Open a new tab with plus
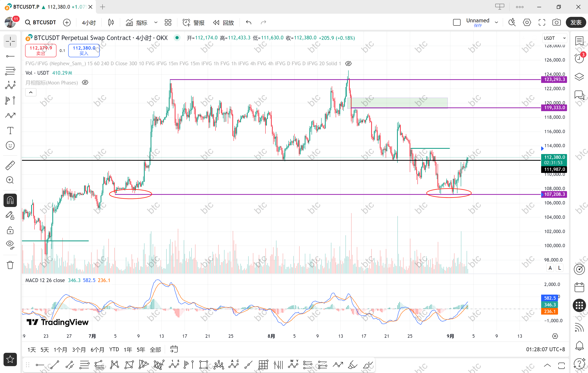This screenshot has width=588, height=373. pos(103,7)
